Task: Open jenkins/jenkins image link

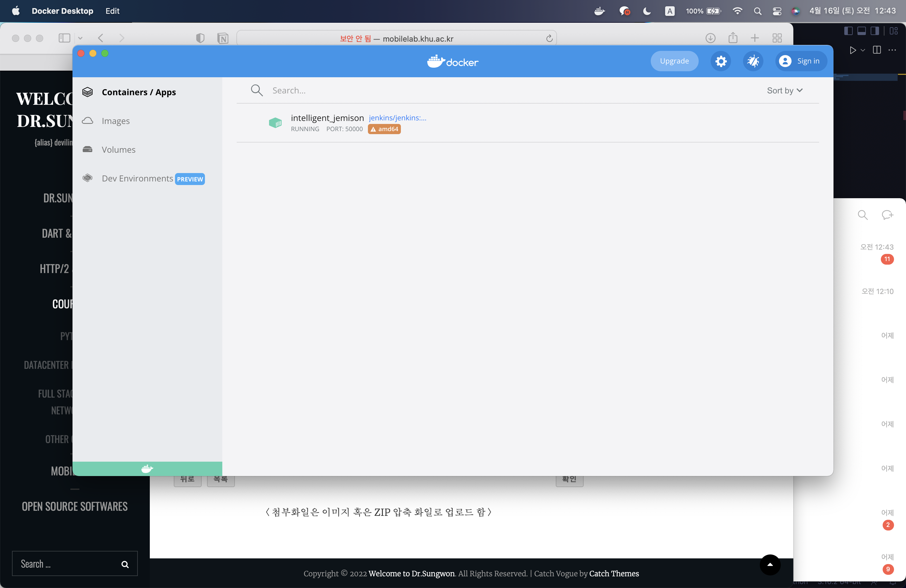Action: [x=397, y=118]
